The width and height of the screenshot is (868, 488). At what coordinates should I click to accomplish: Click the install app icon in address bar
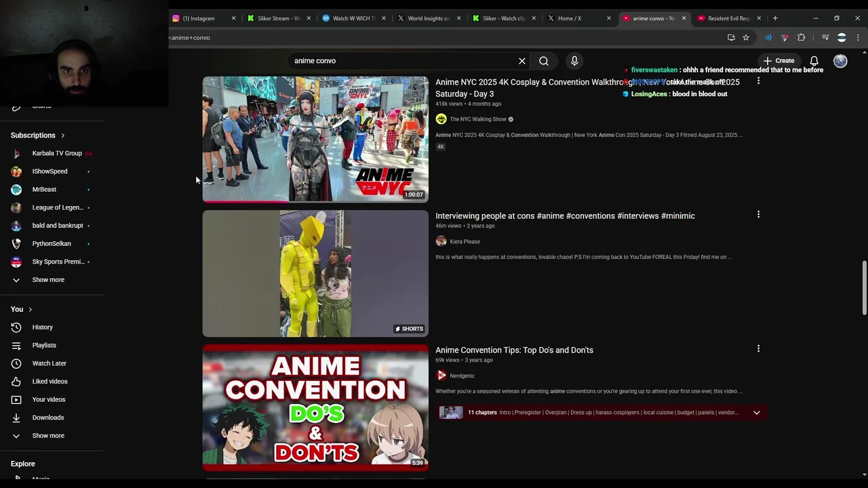tap(731, 37)
